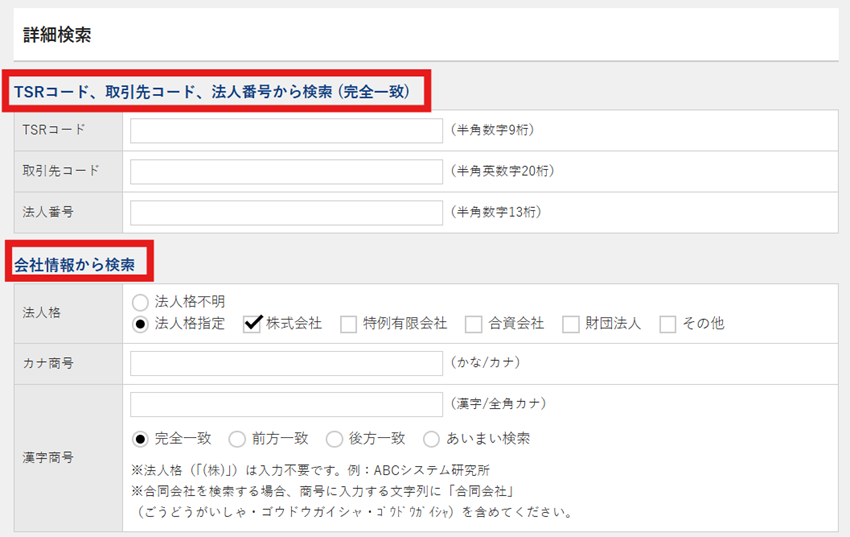Uncheck the 株式会社 checkbox
This screenshot has height=537, width=850.
[252, 324]
